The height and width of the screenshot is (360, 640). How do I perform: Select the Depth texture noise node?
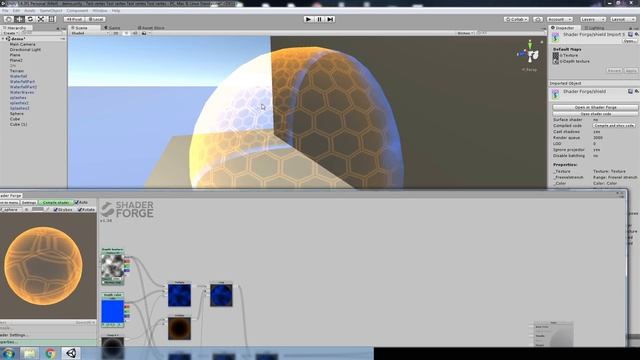tap(113, 267)
